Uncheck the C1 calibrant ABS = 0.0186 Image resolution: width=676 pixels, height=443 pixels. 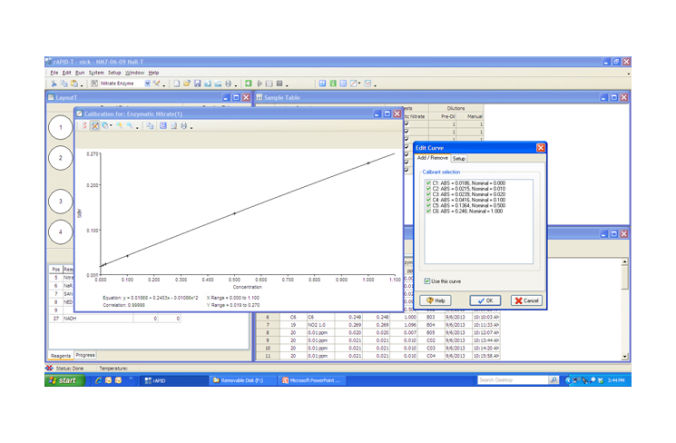point(428,182)
